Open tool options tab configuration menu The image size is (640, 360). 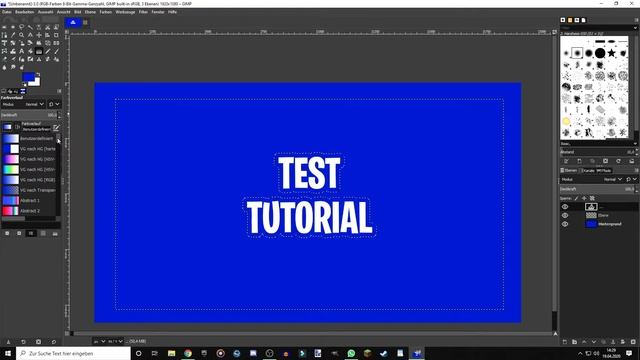(x=59, y=91)
